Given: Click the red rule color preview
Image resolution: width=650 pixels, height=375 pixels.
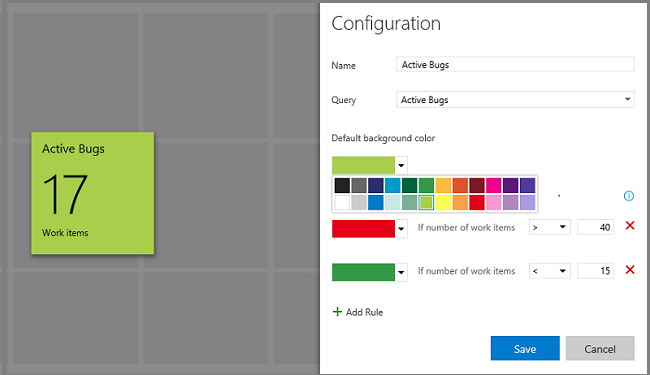Looking at the screenshot, I should tap(364, 229).
